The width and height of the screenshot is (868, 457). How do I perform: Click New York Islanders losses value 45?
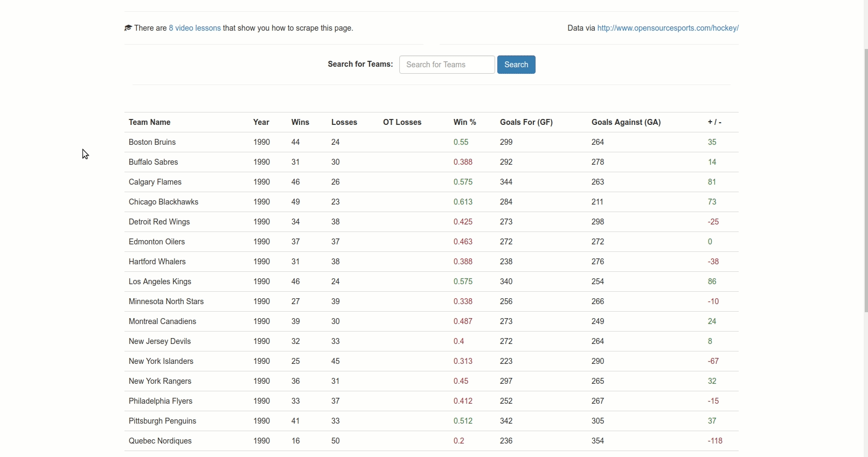336,361
